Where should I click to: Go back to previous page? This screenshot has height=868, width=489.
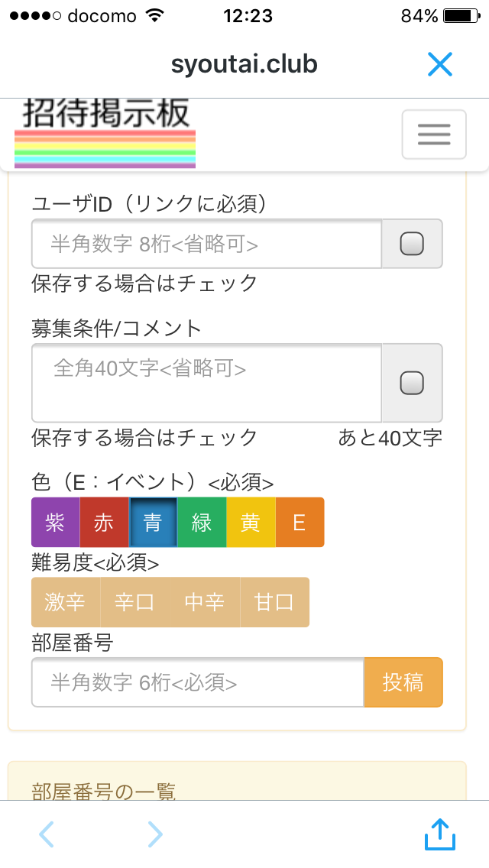coord(47,834)
